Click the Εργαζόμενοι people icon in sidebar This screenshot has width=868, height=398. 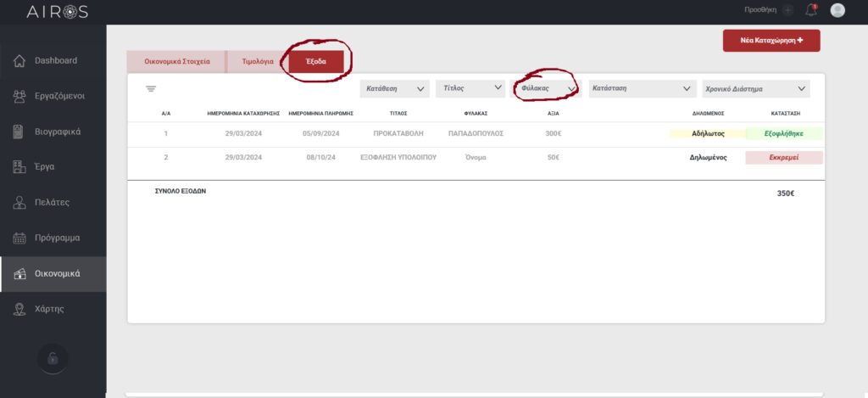(19, 96)
